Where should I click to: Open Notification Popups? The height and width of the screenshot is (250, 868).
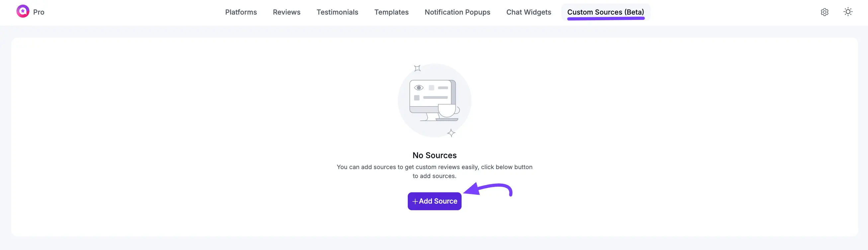tap(457, 12)
